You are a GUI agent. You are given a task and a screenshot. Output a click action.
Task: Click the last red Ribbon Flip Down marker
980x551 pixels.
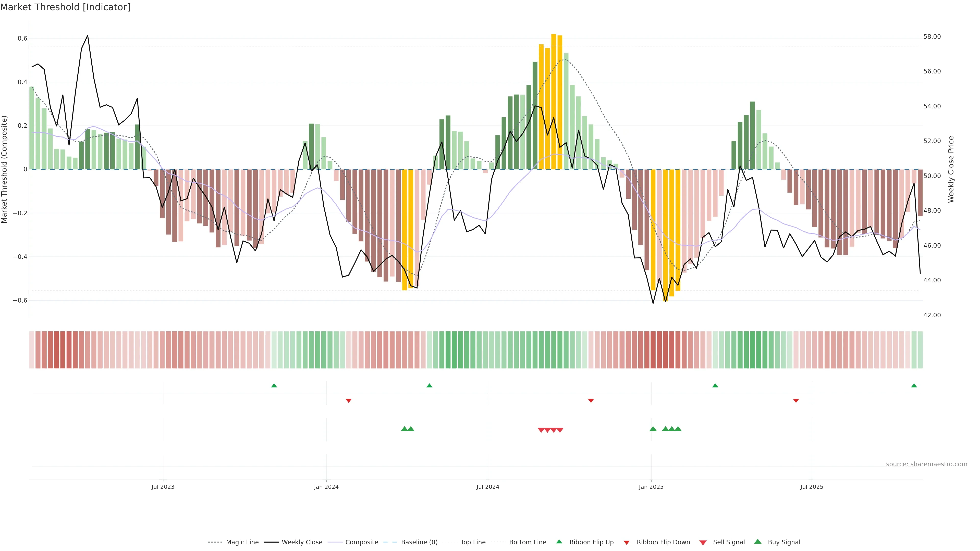click(x=796, y=400)
